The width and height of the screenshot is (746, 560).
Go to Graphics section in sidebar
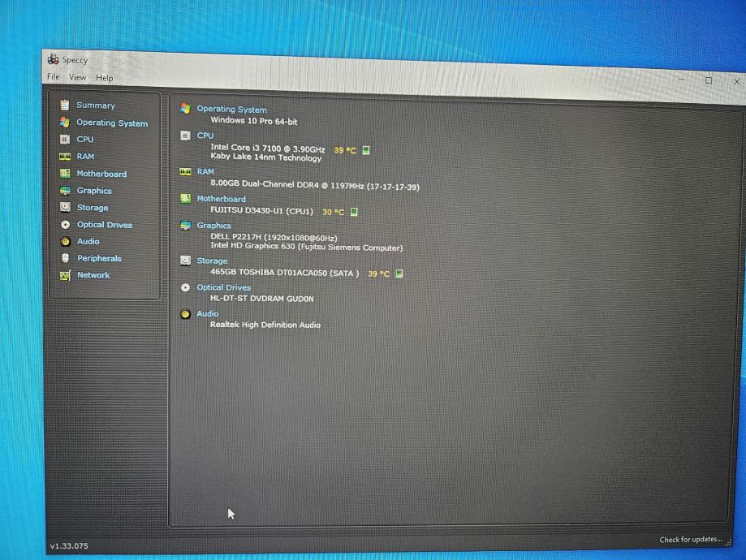point(94,190)
